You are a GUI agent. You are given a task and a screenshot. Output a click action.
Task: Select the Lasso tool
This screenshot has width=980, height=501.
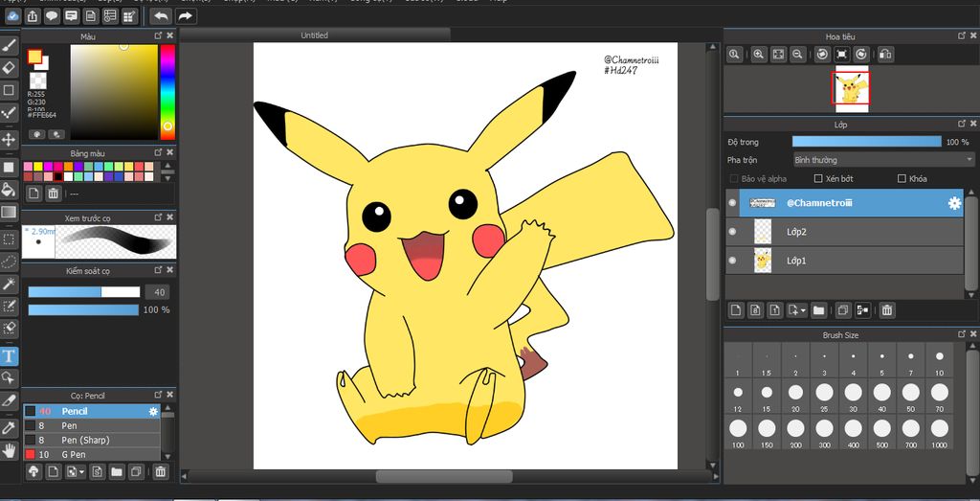tap(9, 261)
